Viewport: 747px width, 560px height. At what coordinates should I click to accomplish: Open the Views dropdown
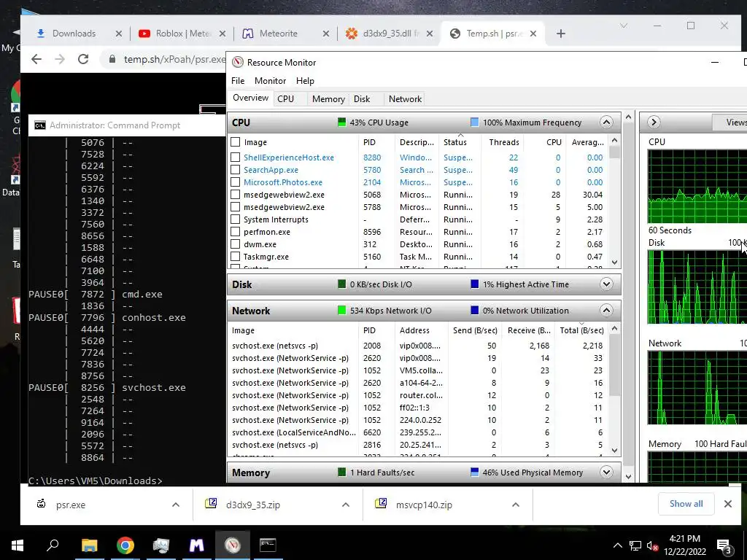tap(729, 122)
